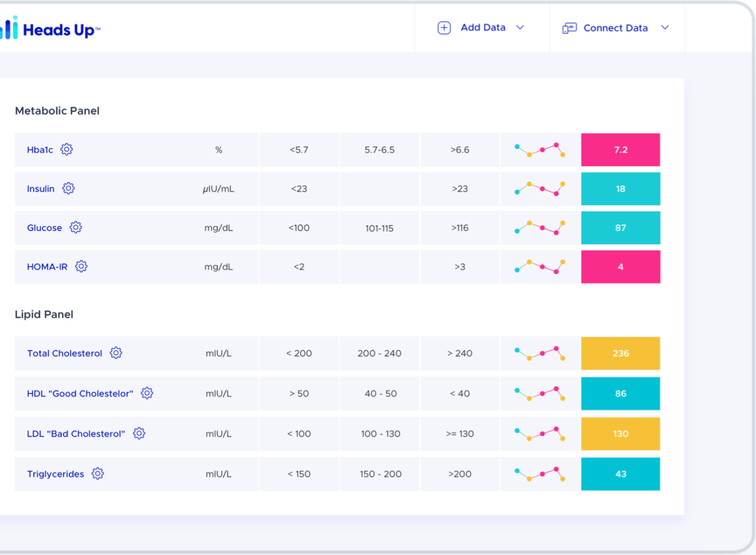
Task: Click the Triglycerides settings gear
Action: (97, 473)
